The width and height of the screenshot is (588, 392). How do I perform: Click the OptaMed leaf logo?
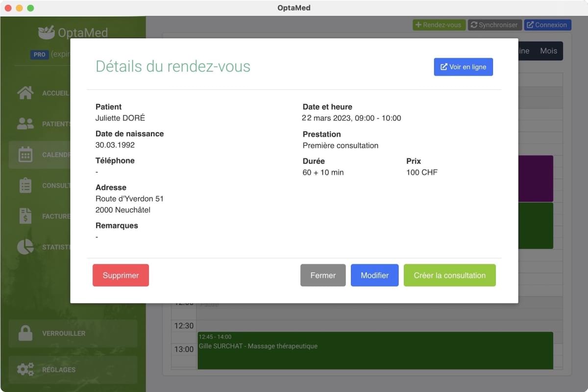pos(47,32)
